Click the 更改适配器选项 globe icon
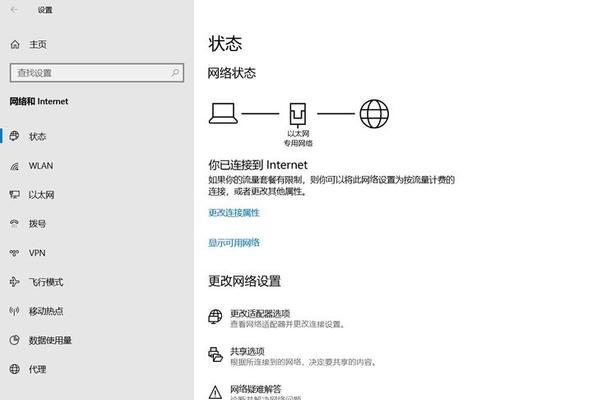 click(x=215, y=317)
